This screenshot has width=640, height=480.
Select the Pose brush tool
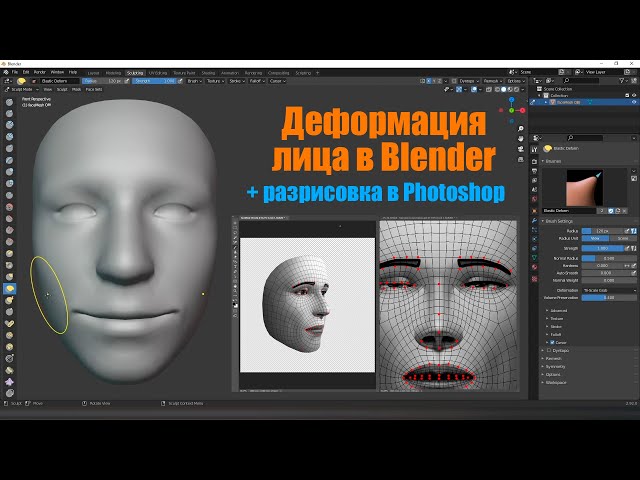pos(9,324)
